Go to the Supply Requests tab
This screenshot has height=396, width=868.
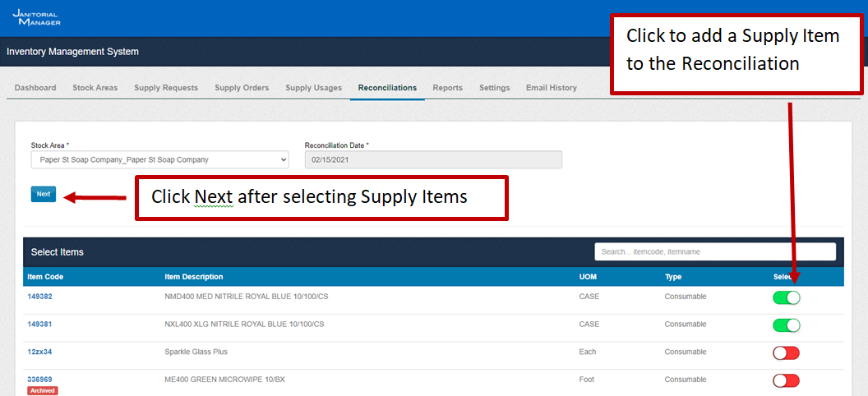coord(166,88)
